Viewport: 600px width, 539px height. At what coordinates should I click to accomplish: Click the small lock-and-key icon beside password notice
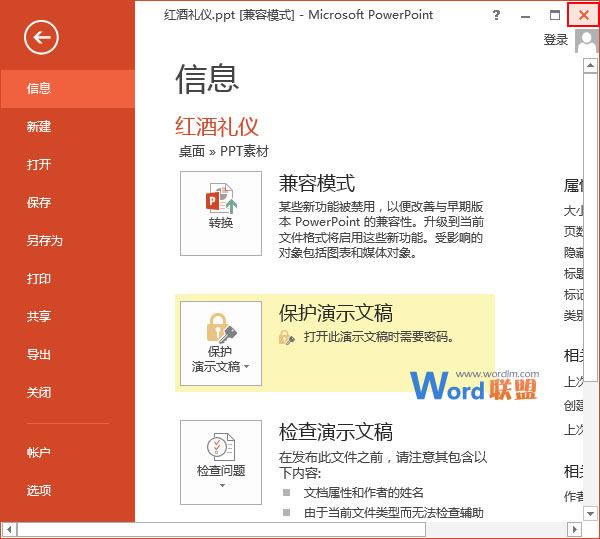pyautogui.click(x=287, y=337)
